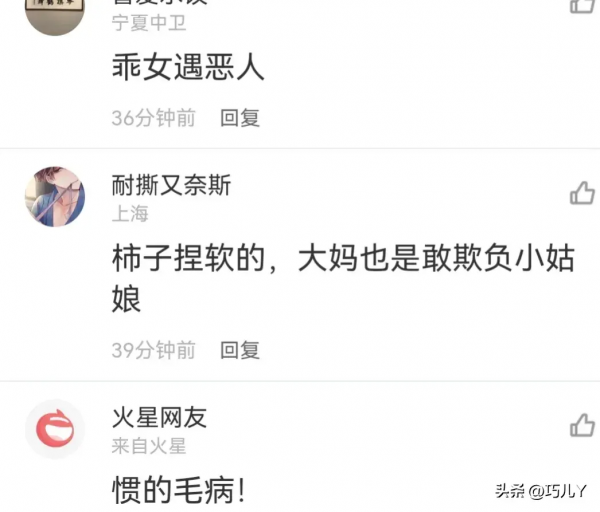Click the 36分钟前 timestamp
The width and height of the screenshot is (600, 512).
click(153, 117)
